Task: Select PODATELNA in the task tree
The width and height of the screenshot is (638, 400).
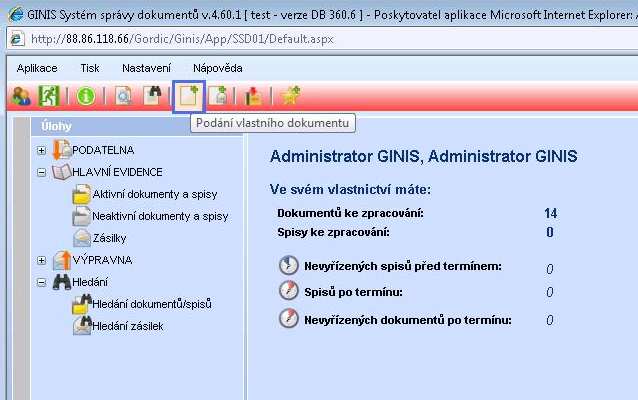Action: (103, 150)
